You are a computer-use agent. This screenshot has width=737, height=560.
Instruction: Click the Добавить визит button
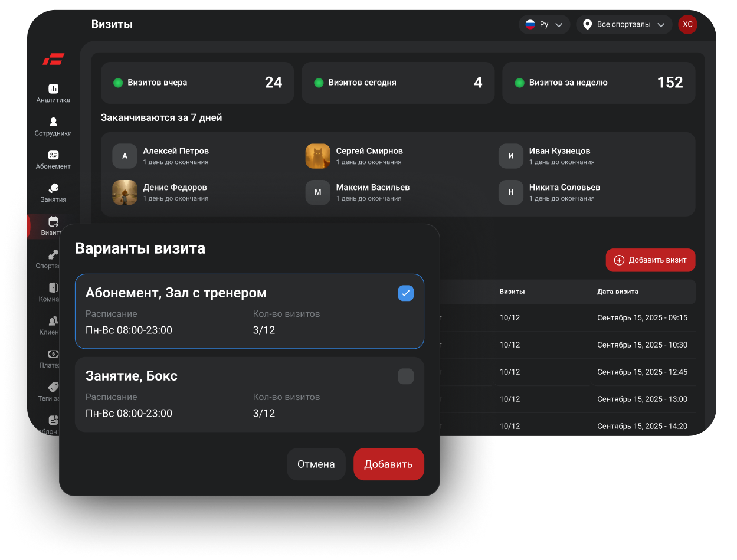tap(650, 260)
